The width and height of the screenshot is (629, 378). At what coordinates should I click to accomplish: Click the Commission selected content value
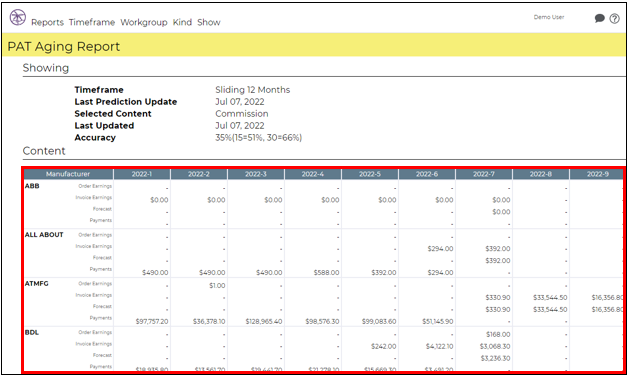[242, 114]
